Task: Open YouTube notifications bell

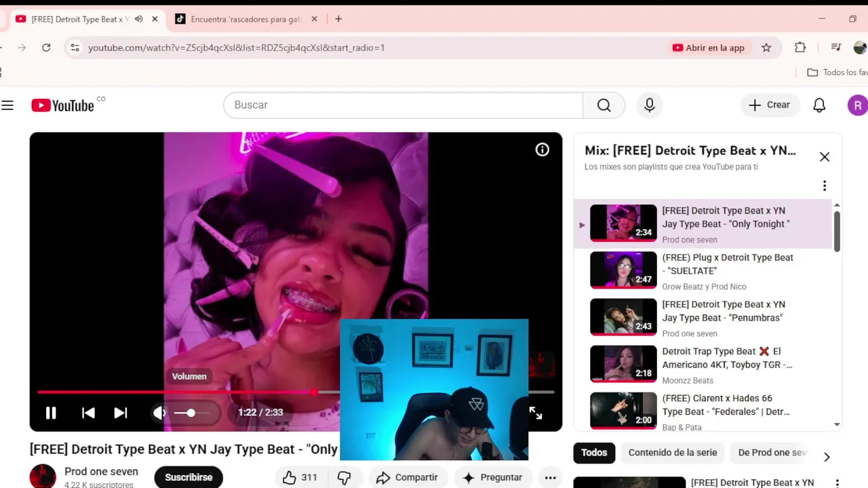Action: (x=819, y=105)
